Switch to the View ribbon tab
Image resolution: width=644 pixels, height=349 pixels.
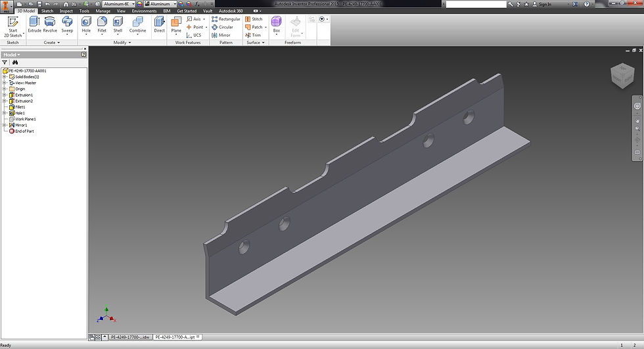click(x=121, y=11)
